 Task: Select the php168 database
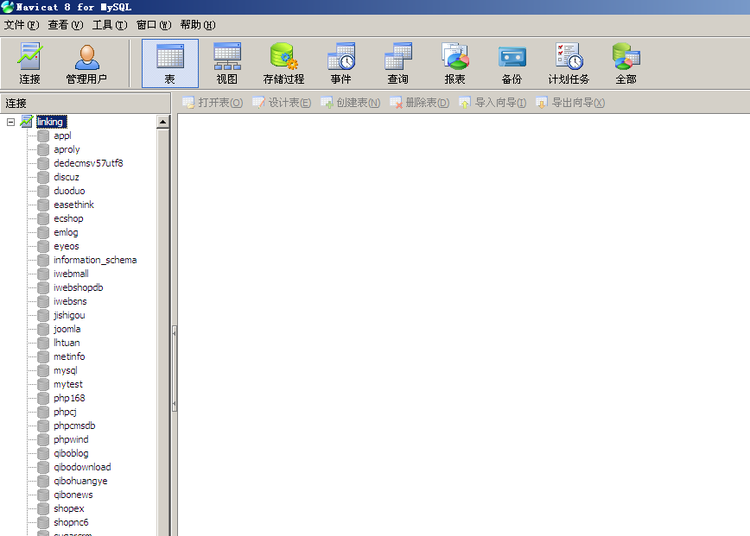[x=69, y=398]
